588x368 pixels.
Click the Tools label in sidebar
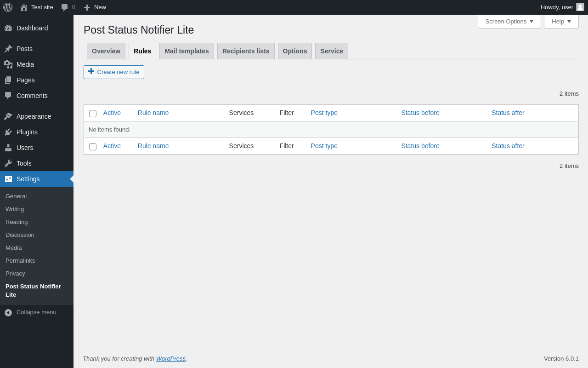coord(24,163)
